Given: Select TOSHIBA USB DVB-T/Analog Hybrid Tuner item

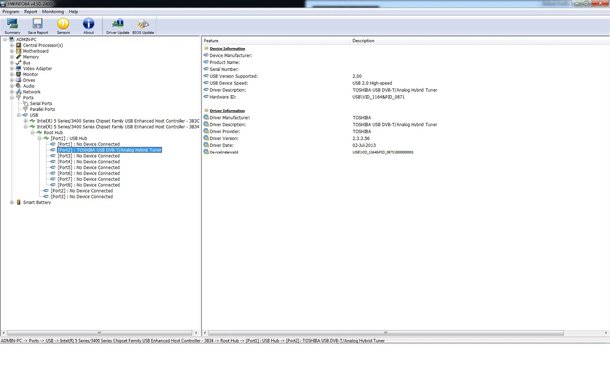Looking at the screenshot, I should click(x=109, y=150).
